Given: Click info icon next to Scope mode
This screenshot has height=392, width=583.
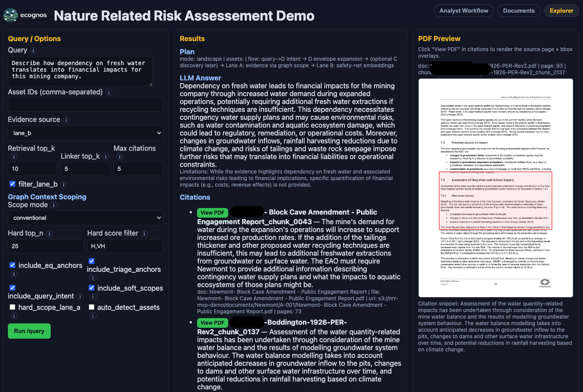Looking at the screenshot, I should pyautogui.click(x=54, y=205).
